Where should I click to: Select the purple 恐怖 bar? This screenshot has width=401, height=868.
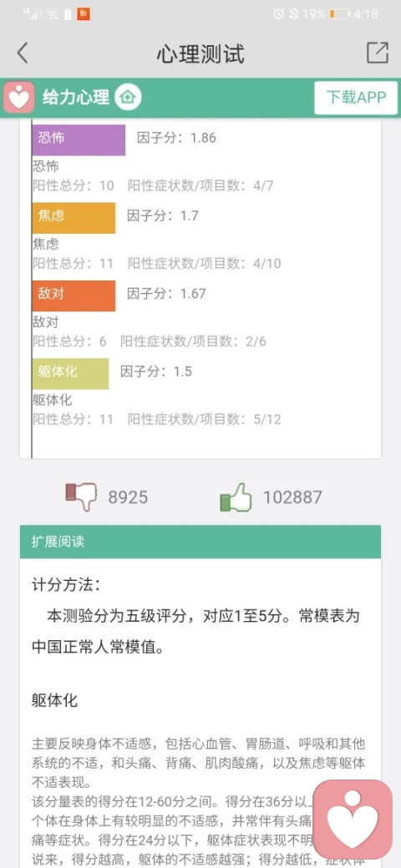[79, 139]
